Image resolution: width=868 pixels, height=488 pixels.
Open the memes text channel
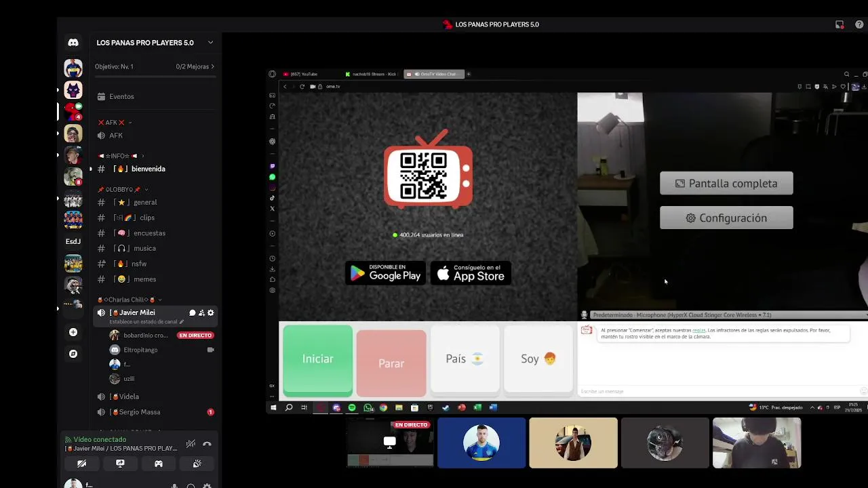[155, 279]
